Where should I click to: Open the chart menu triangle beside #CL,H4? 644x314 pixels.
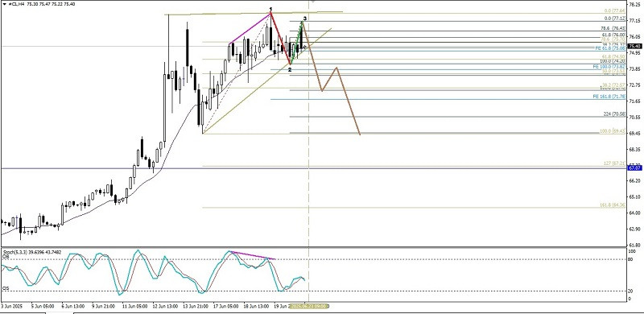[x=5, y=3]
